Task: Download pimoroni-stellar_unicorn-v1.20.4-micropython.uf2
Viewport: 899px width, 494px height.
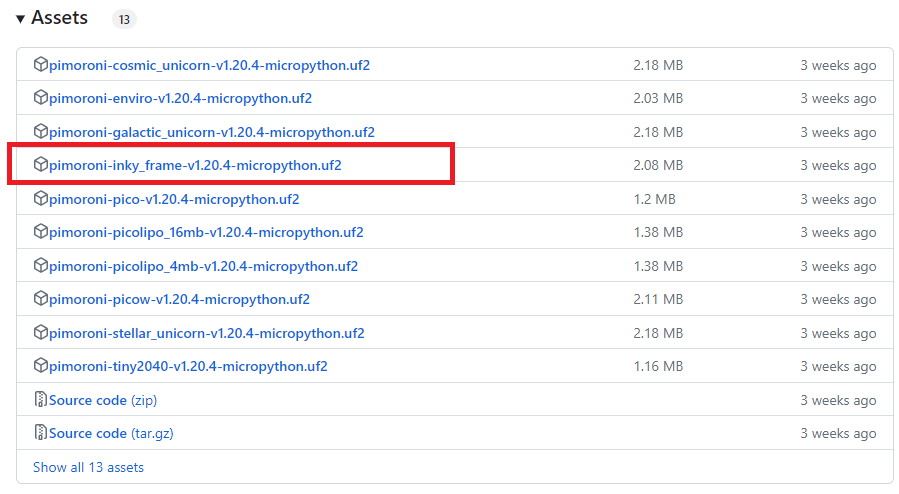Action: click(x=206, y=334)
